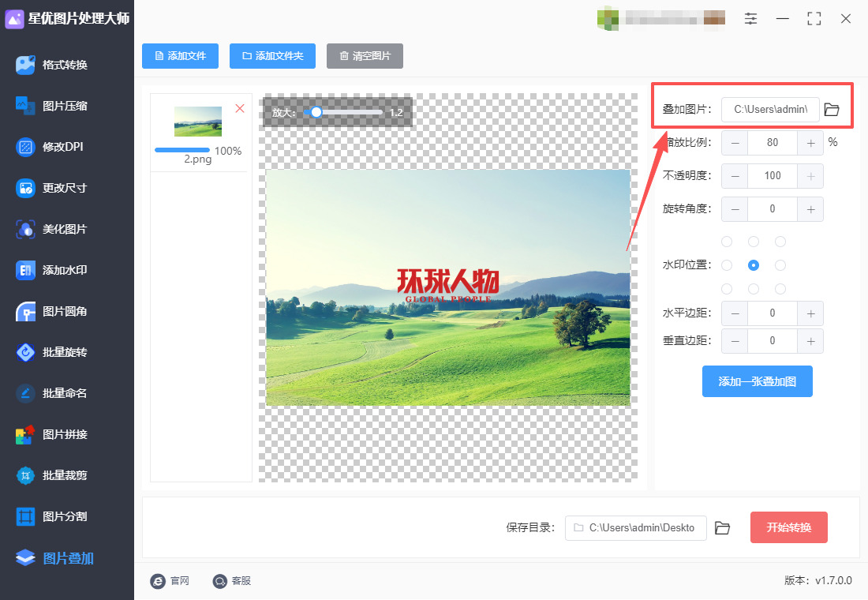Image resolution: width=868 pixels, height=600 pixels.
Task: Click 添加文件 add file button
Action: (x=180, y=56)
